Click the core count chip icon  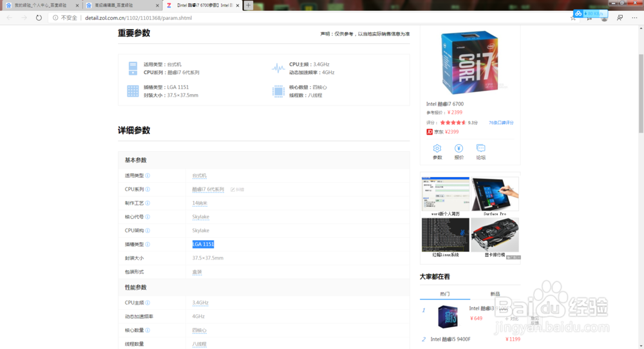(278, 91)
